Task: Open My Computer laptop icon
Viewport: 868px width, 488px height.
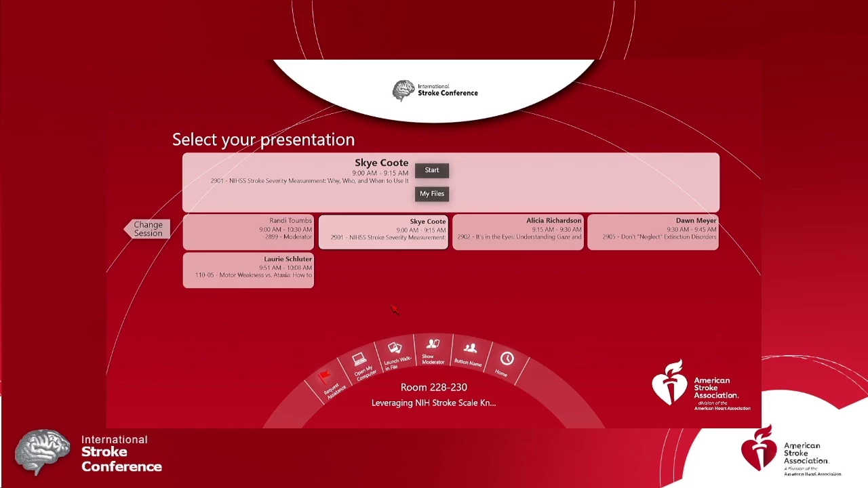Action: pyautogui.click(x=359, y=360)
